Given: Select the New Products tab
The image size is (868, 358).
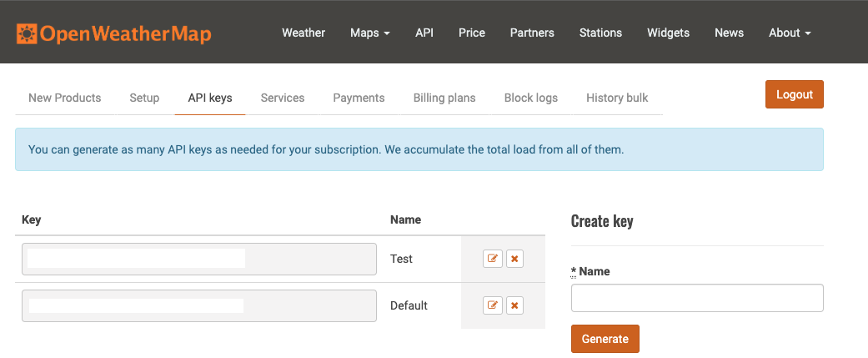Looking at the screenshot, I should (65, 98).
